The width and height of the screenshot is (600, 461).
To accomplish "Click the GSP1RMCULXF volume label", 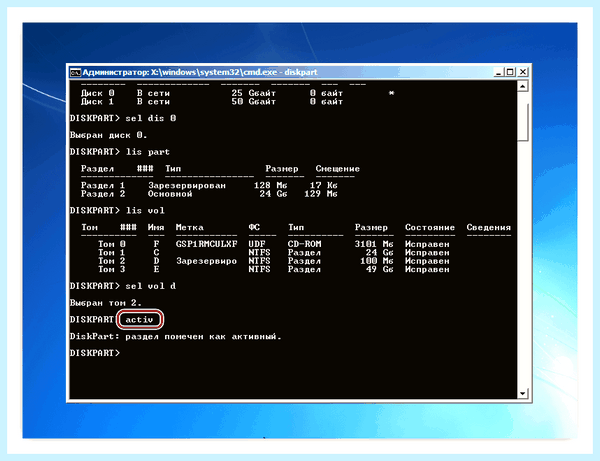I will click(x=207, y=244).
